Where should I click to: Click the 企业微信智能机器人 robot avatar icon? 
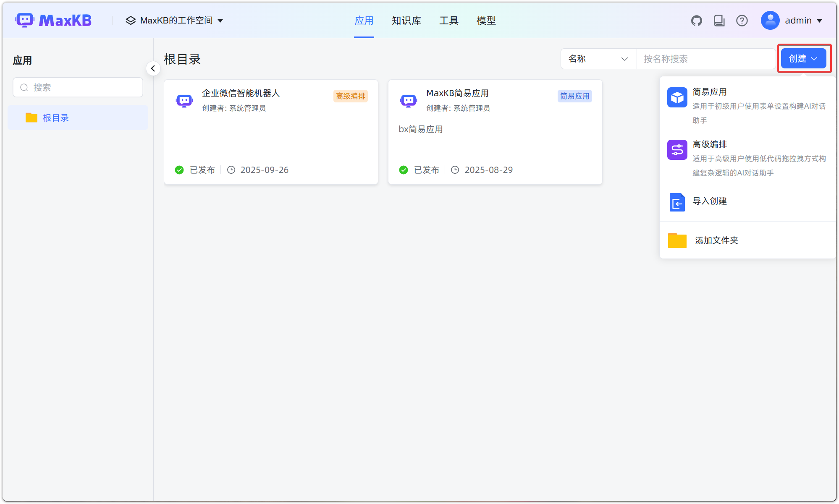184,100
